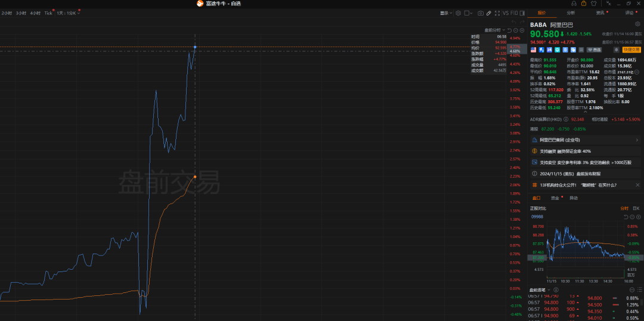Zoom out the main chart
This screenshot has height=321, width=644.
(516, 30)
